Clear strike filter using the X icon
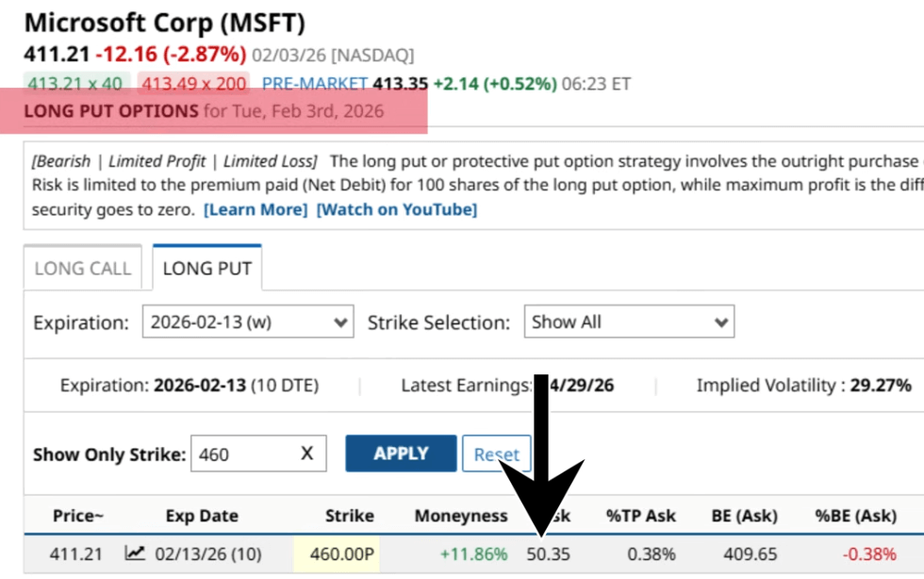 [x=306, y=454]
